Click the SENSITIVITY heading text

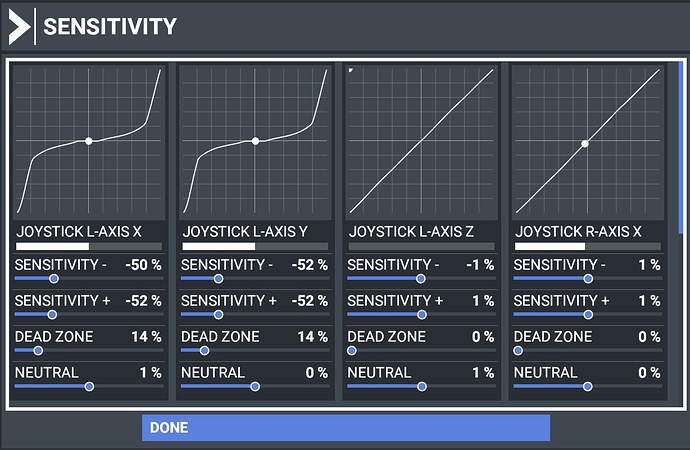pos(110,26)
